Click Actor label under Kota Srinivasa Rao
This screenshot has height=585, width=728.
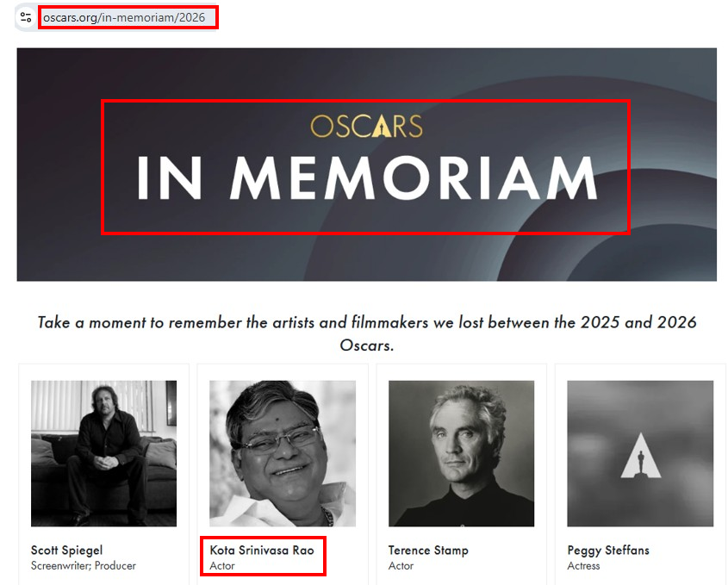tap(222, 566)
